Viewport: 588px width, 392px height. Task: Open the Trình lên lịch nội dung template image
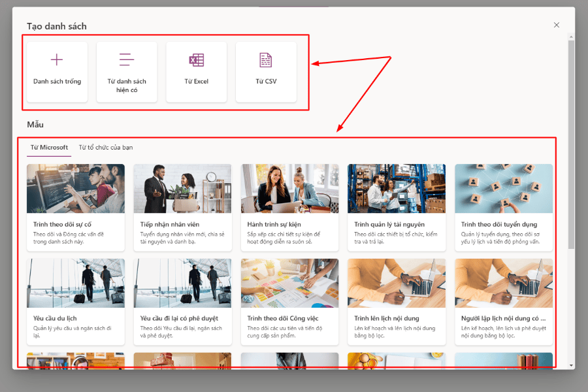click(397, 283)
